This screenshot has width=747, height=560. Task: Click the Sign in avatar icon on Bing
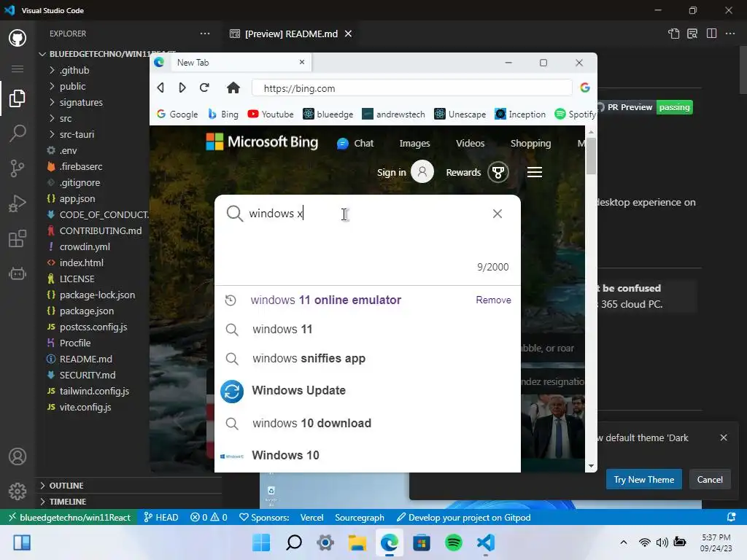[x=422, y=172]
